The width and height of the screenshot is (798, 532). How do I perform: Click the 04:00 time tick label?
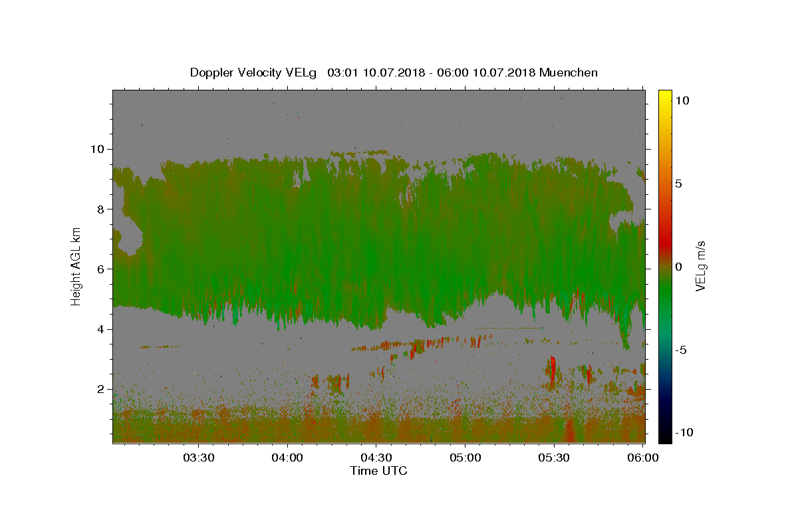[x=287, y=458]
